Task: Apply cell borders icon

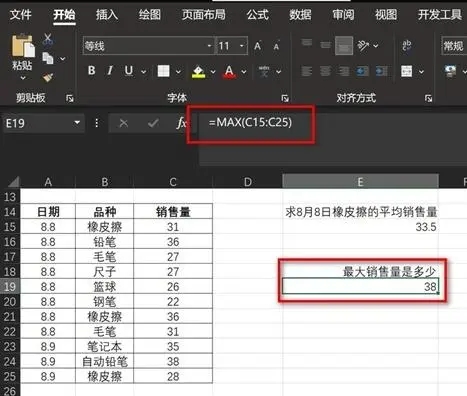Action: pyautogui.click(x=163, y=71)
